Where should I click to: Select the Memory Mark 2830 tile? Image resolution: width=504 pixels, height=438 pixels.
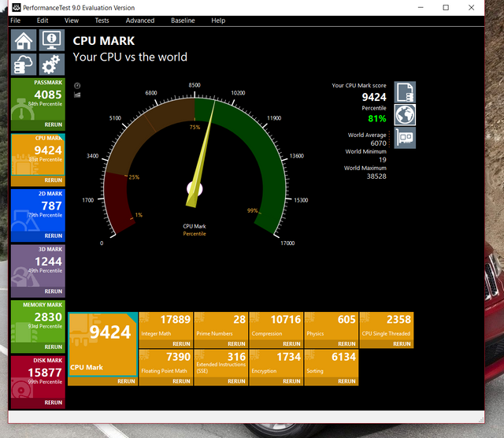[x=38, y=321]
